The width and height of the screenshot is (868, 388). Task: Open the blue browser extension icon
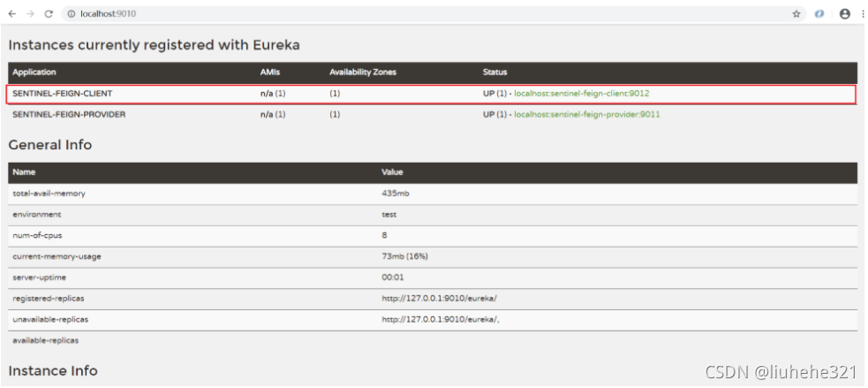pos(819,14)
